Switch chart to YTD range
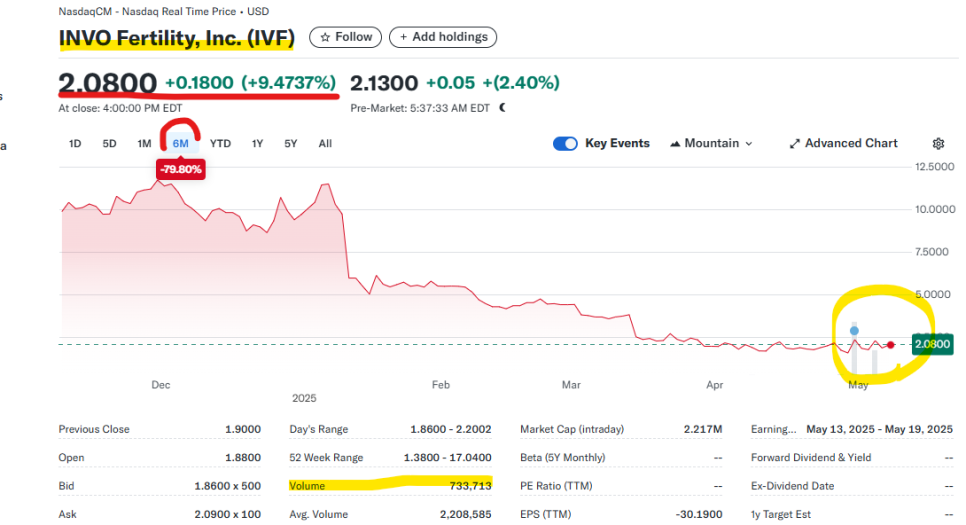The image size is (966, 525). click(x=220, y=144)
